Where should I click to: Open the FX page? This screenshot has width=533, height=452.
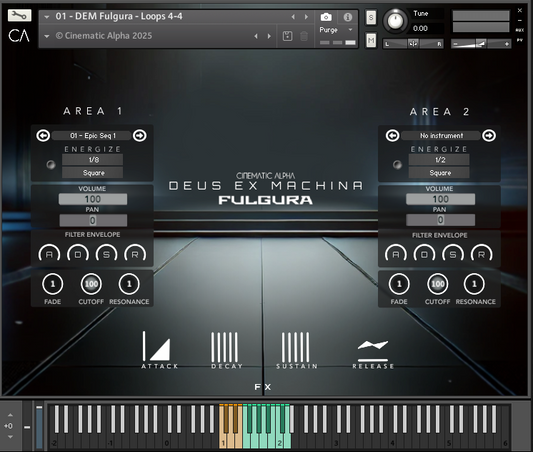(263, 387)
